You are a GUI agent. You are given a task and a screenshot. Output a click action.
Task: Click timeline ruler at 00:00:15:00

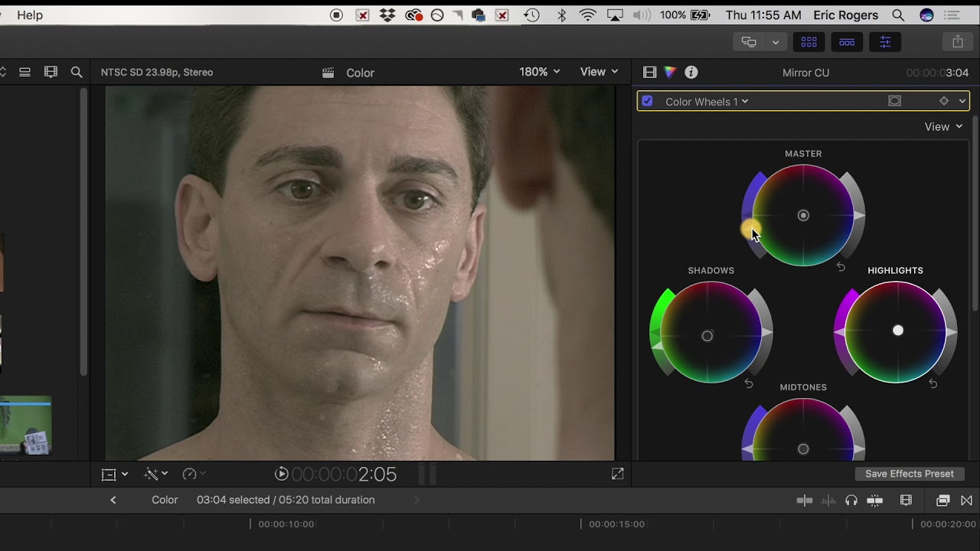pyautogui.click(x=616, y=524)
